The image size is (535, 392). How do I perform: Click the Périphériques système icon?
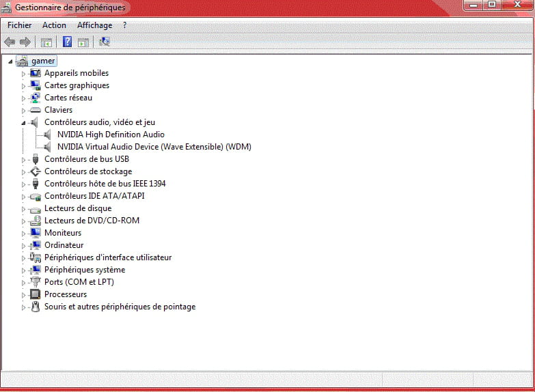35,270
